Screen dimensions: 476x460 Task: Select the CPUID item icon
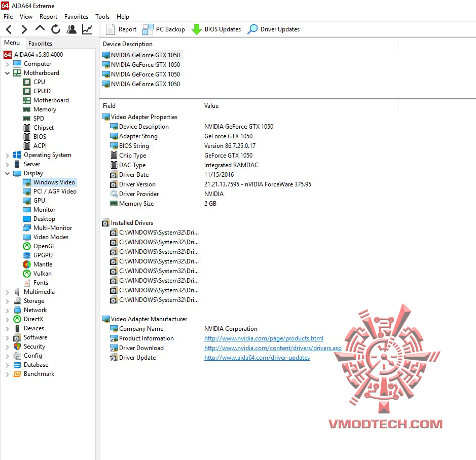(27, 91)
